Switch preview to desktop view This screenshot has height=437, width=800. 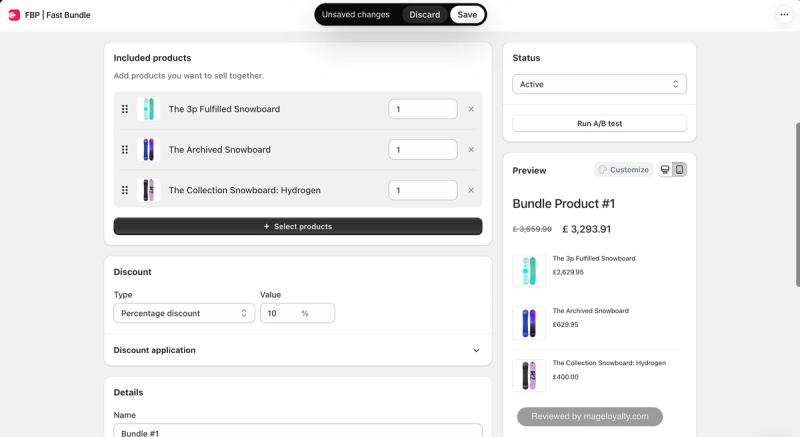[x=665, y=170]
